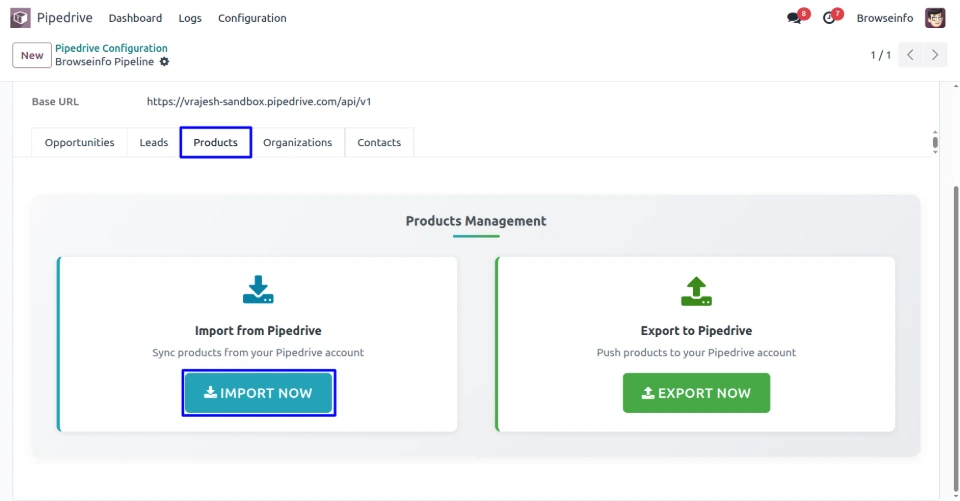Viewport: 960px width, 501px height.
Task: Go to previous record arrow
Action: coord(910,55)
